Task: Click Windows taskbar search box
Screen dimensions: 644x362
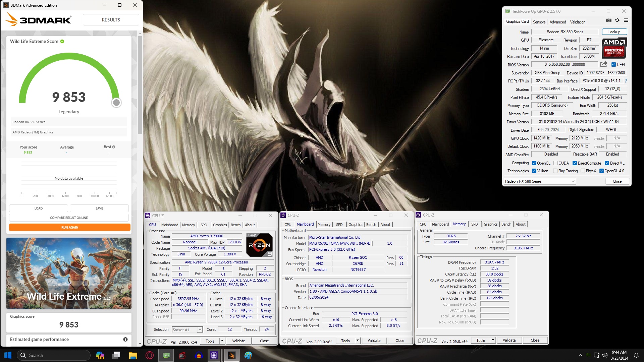Action: pos(54,355)
